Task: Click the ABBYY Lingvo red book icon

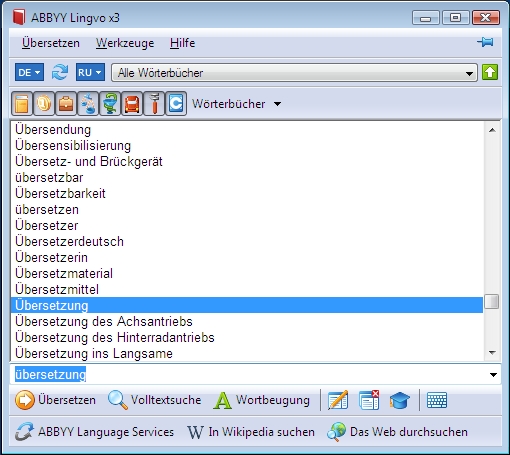Action: point(19,17)
